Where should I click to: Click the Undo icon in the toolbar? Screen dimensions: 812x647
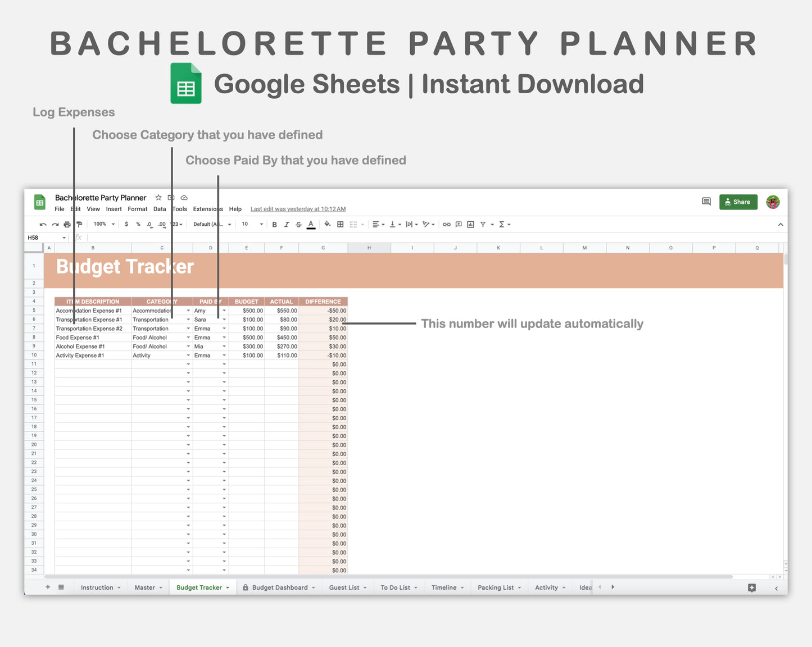(43, 224)
